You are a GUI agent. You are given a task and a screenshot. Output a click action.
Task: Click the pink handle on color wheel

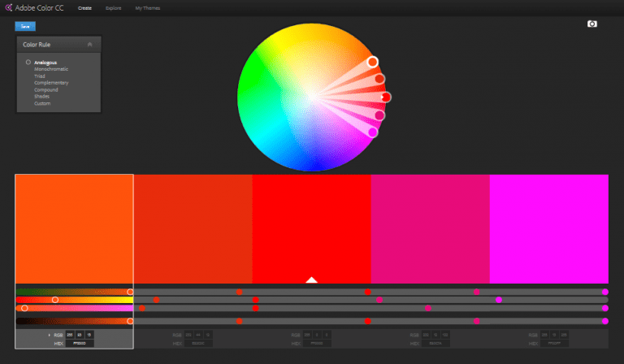tap(379, 115)
